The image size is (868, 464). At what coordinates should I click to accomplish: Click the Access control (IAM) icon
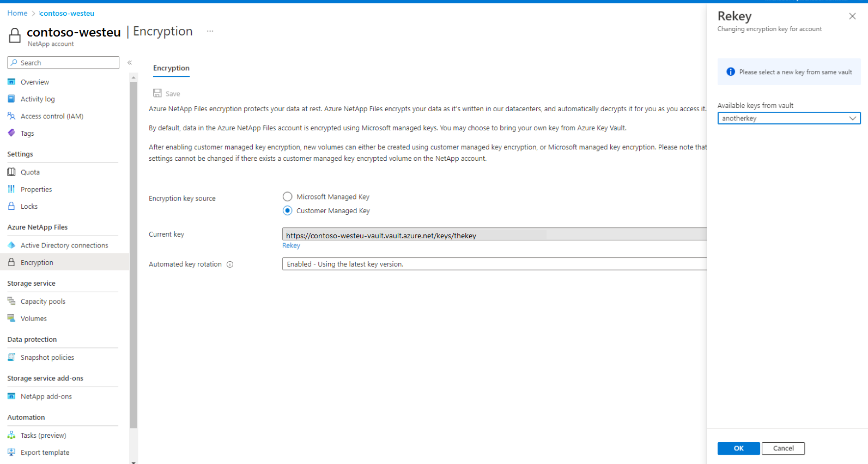click(11, 116)
